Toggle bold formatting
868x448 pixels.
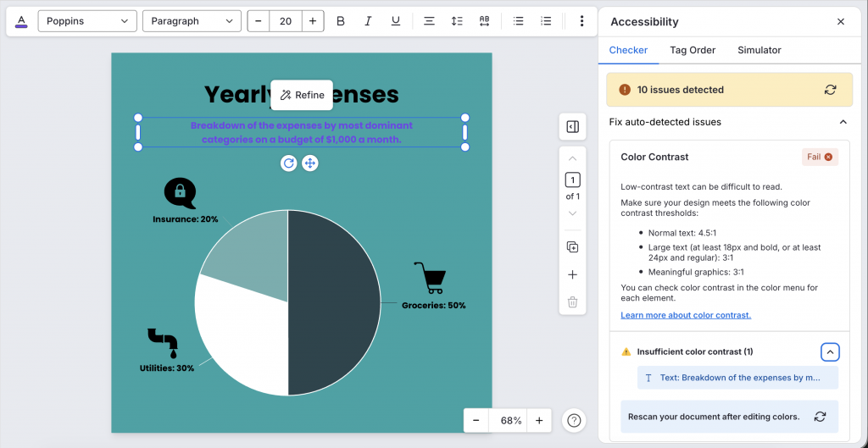point(341,21)
